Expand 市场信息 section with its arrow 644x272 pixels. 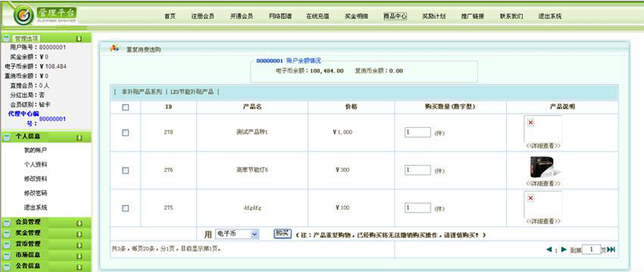pos(79,255)
